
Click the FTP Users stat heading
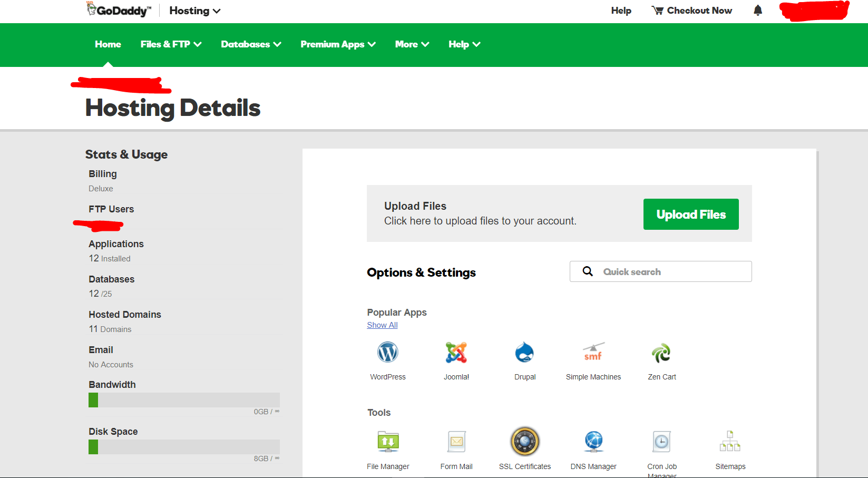(x=111, y=209)
